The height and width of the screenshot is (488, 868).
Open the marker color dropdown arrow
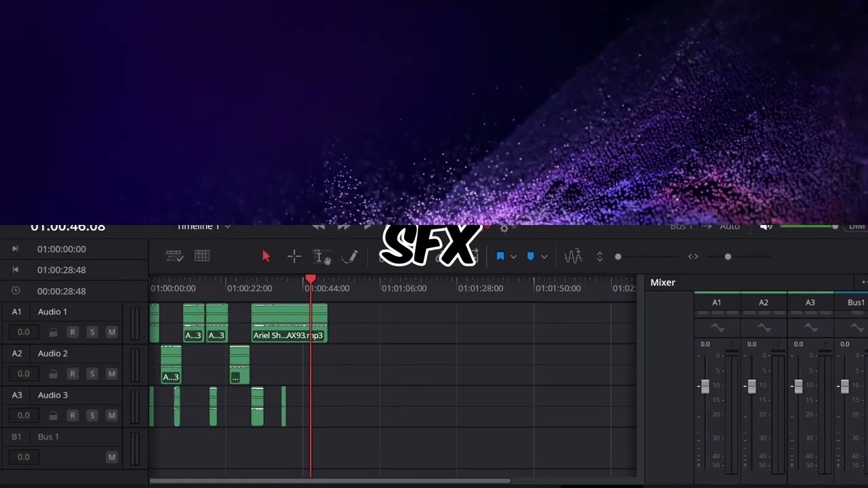[544, 257]
